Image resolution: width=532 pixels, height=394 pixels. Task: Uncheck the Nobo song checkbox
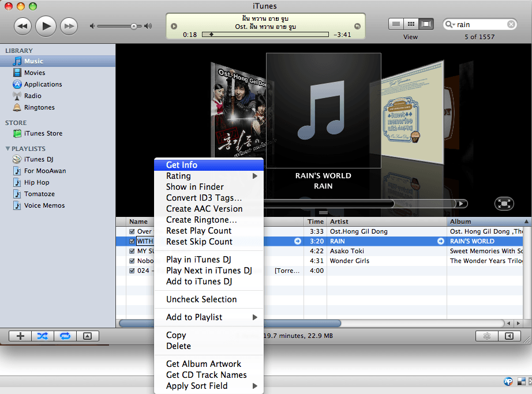click(132, 261)
